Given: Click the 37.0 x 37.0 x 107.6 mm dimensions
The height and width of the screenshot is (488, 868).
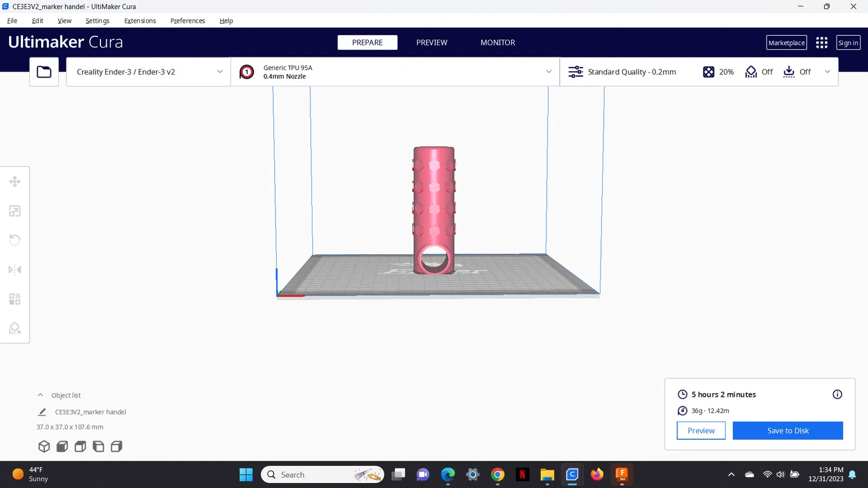Looking at the screenshot, I should 70,427.
